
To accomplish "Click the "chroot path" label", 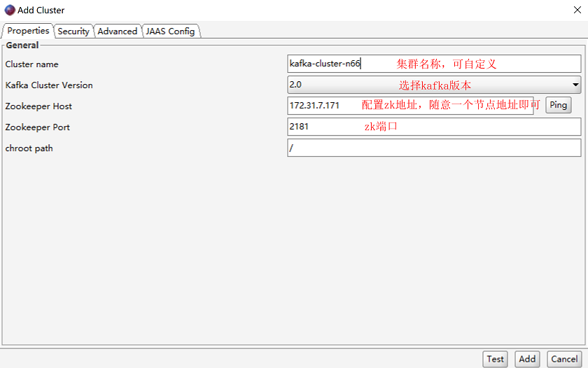I will tap(29, 148).
